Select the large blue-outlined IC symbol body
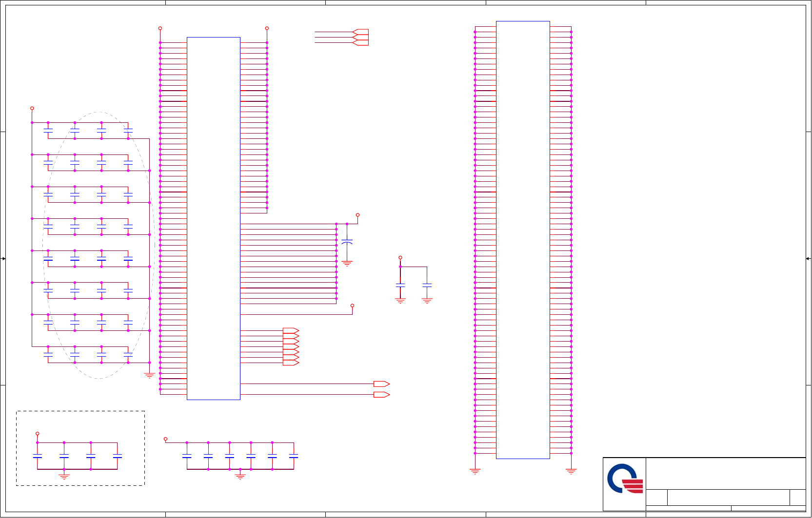The width and height of the screenshot is (812, 518). (x=214, y=218)
